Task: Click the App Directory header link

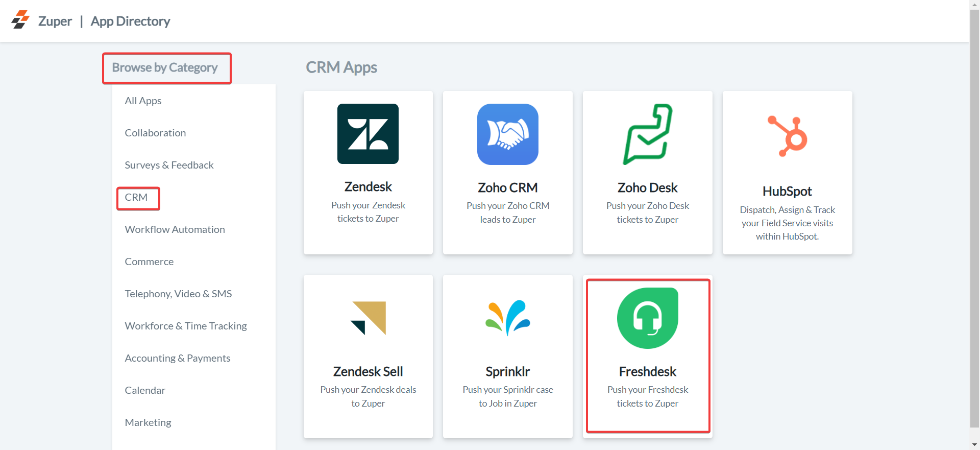Action: click(130, 21)
